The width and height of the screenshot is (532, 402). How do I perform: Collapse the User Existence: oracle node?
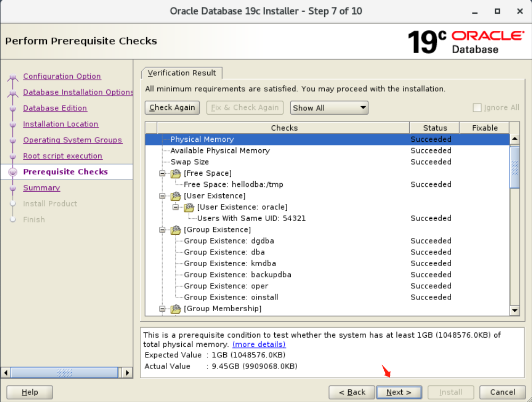(176, 207)
